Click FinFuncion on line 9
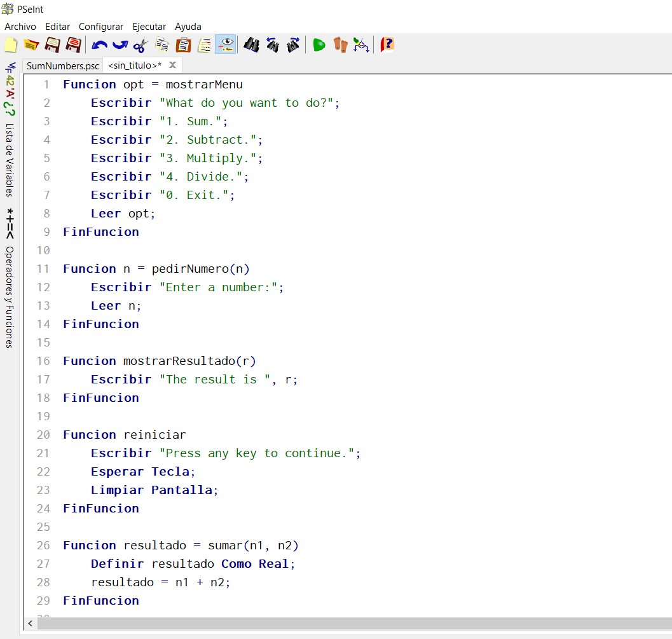 pos(101,232)
